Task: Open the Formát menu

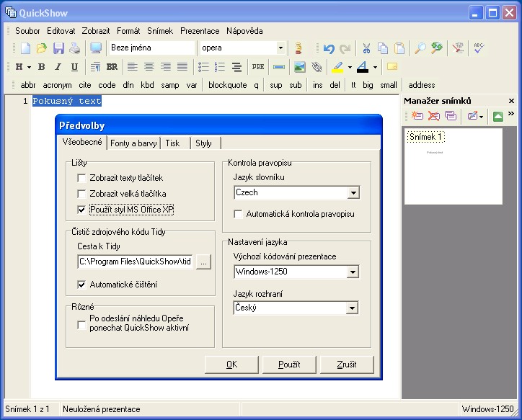Action: (128, 31)
